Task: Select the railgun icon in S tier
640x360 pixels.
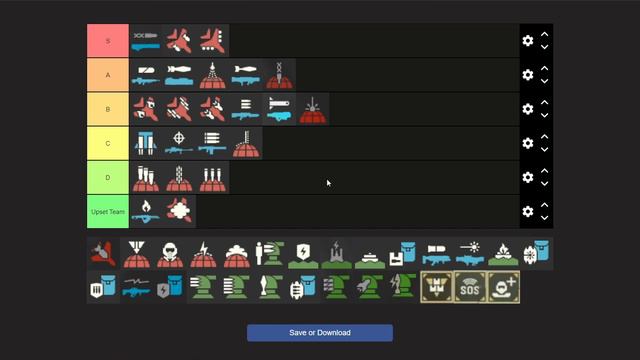Action: [x=146, y=41]
